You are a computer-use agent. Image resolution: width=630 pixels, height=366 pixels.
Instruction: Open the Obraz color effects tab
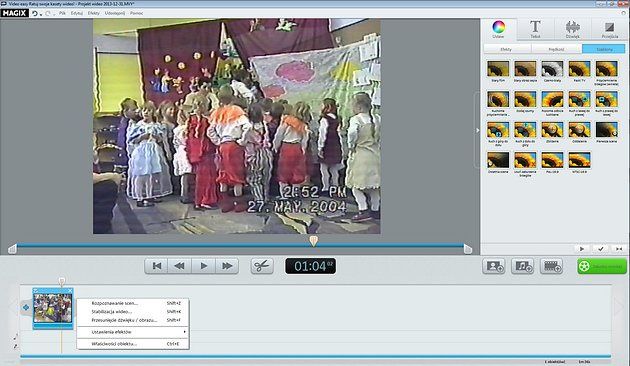click(x=498, y=29)
